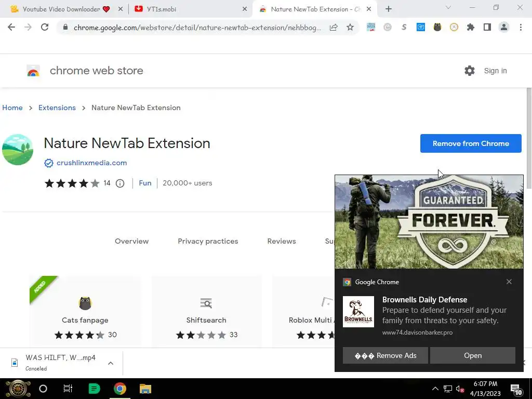Open the taskbar clock showing 6:07 PM
Screen dimensions: 532x399
click(x=485, y=389)
